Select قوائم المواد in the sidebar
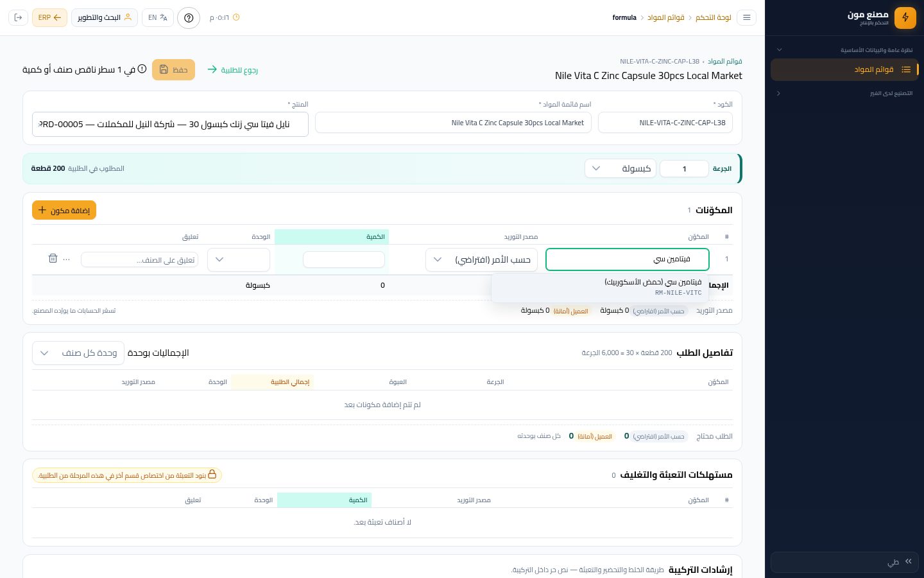Viewport: 924px width, 578px height. point(844,69)
